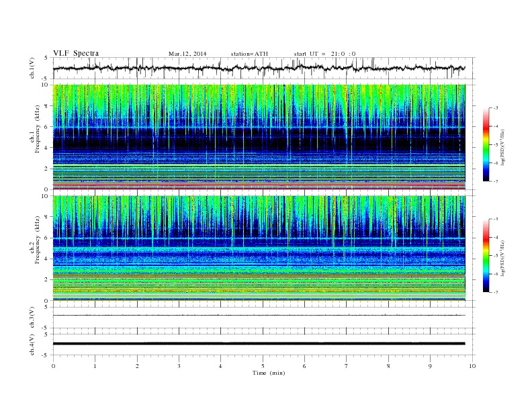532x411 pixels.
Task: Click the ch.1 spectrogram panel
Action: click(259, 137)
